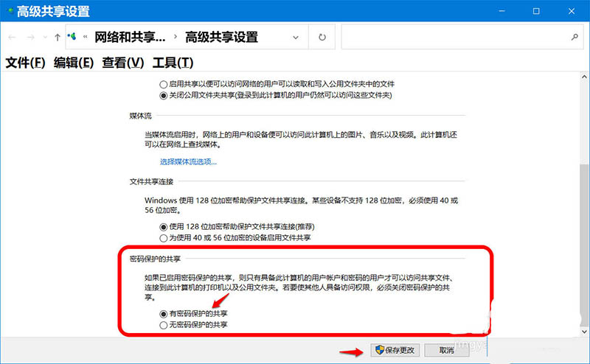The width and height of the screenshot is (590, 364).
Task: Click the 文件共享连接 section heading
Action: [x=151, y=181]
